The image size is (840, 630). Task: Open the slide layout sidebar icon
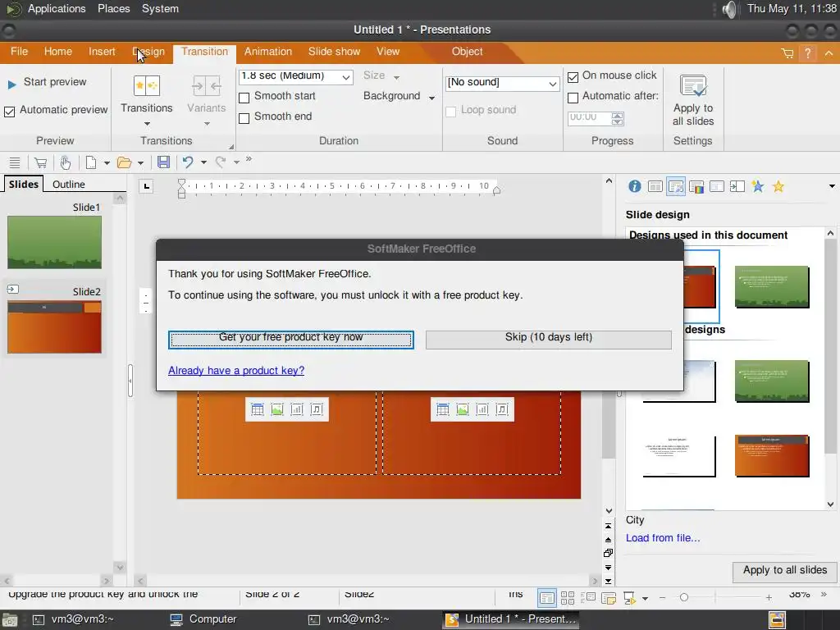[x=655, y=186]
